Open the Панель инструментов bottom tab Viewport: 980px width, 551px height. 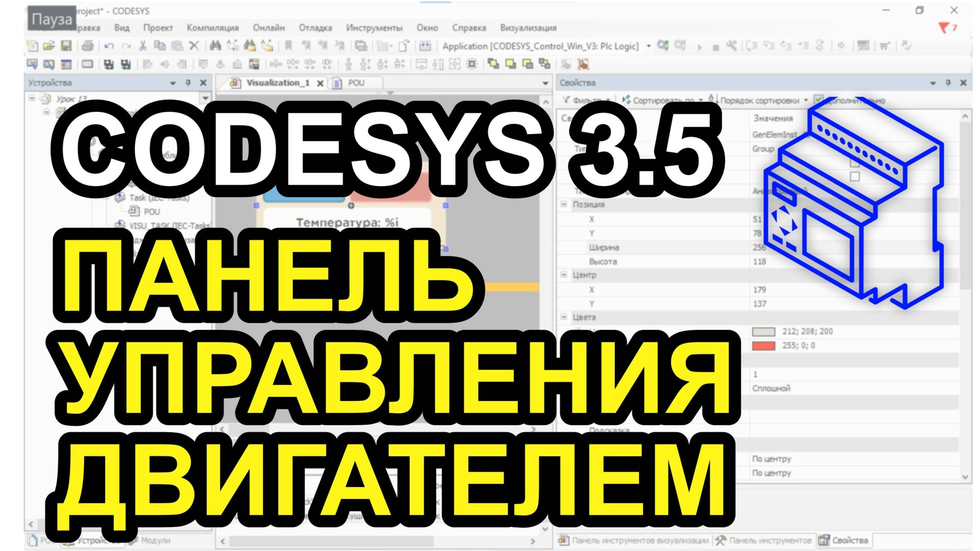[764, 540]
